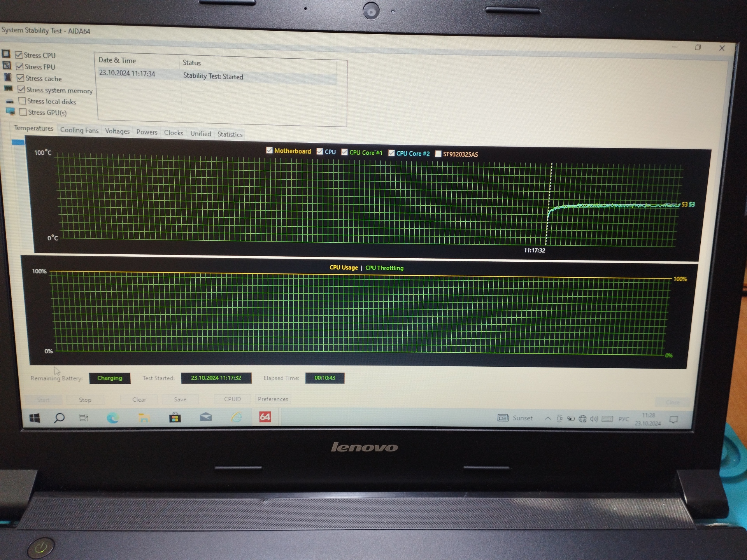Viewport: 747px width, 560px height.
Task: Toggle Motherboard temperature graph checkbox
Action: click(269, 150)
